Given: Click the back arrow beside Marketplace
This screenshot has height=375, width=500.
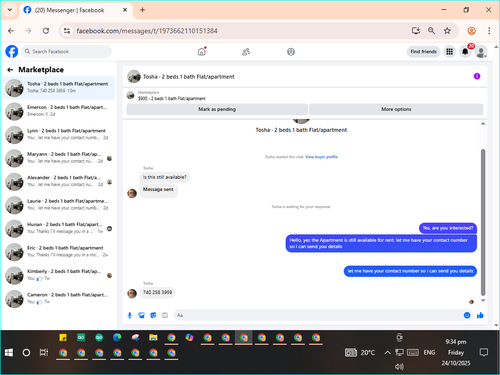Looking at the screenshot, I should pyautogui.click(x=10, y=70).
